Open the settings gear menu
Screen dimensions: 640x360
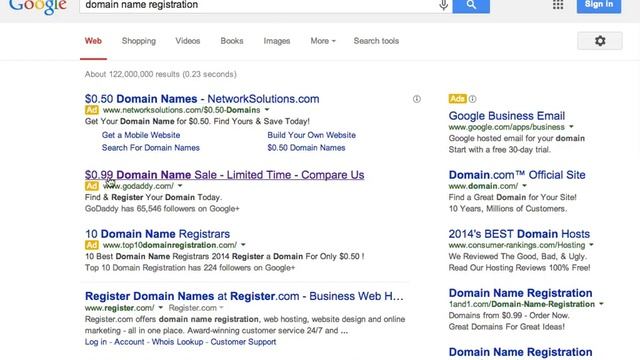pyautogui.click(x=600, y=41)
